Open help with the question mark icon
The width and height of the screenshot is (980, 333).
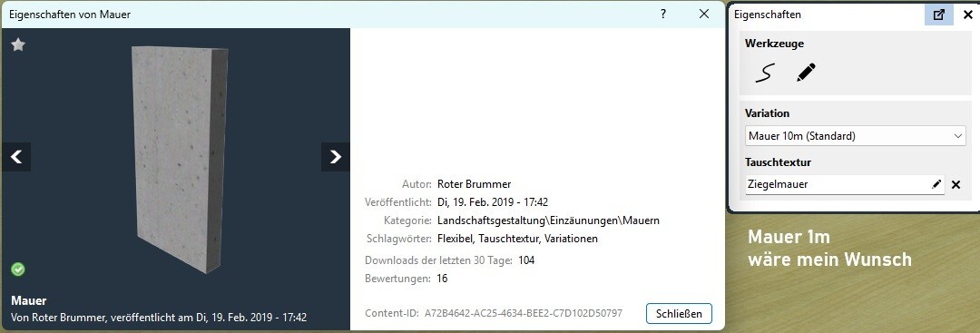pos(663,14)
